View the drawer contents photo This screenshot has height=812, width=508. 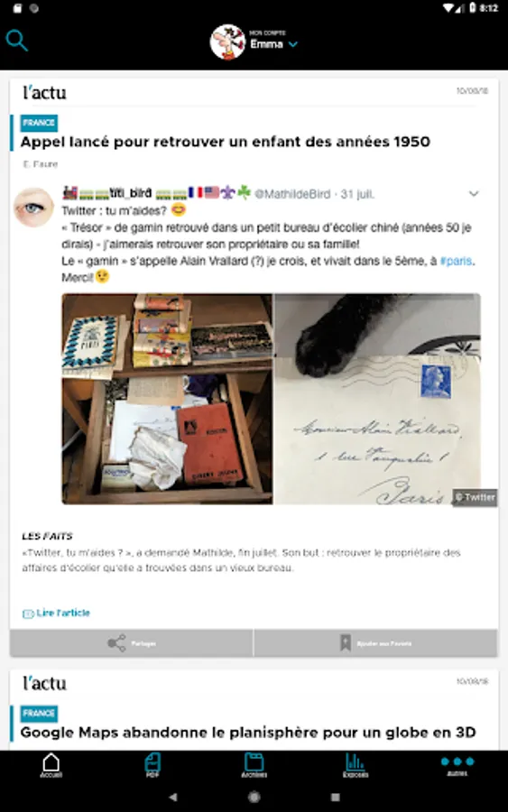pyautogui.click(x=167, y=399)
